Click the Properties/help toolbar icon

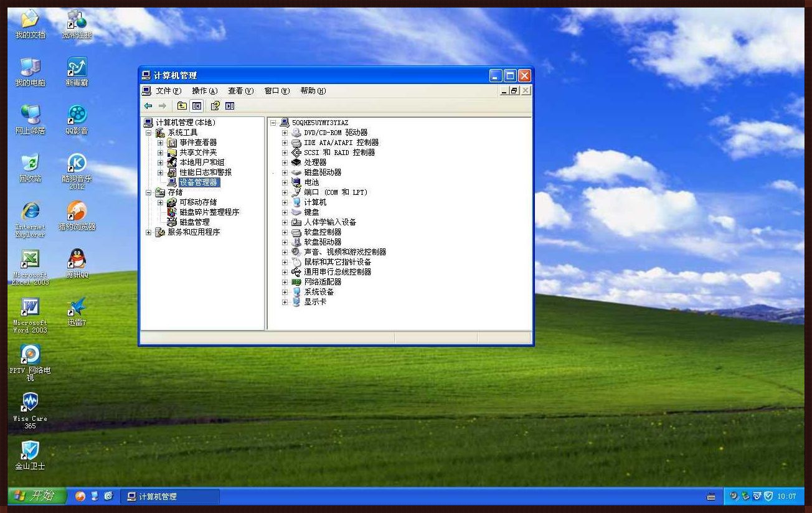click(215, 106)
